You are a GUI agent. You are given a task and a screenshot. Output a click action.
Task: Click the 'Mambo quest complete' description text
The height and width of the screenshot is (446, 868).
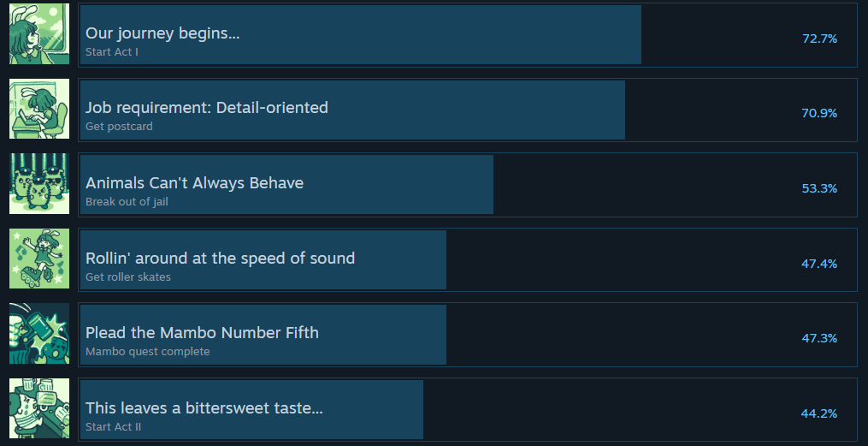coord(147,352)
